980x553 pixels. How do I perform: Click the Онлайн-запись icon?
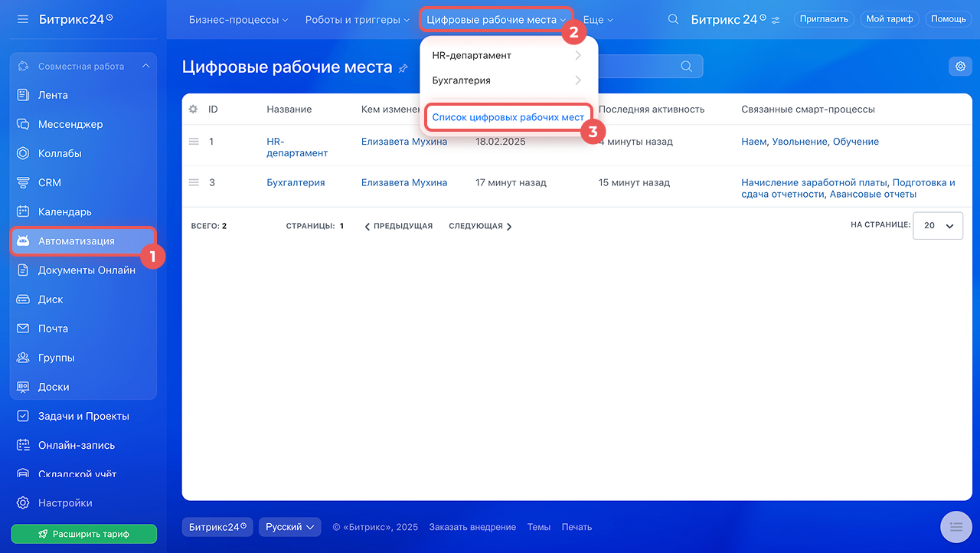point(23,445)
